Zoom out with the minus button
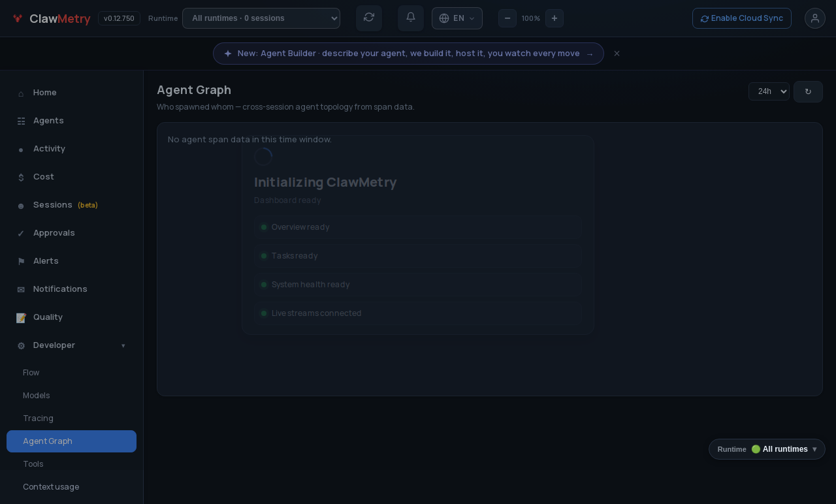This screenshot has width=836, height=504. 507,18
